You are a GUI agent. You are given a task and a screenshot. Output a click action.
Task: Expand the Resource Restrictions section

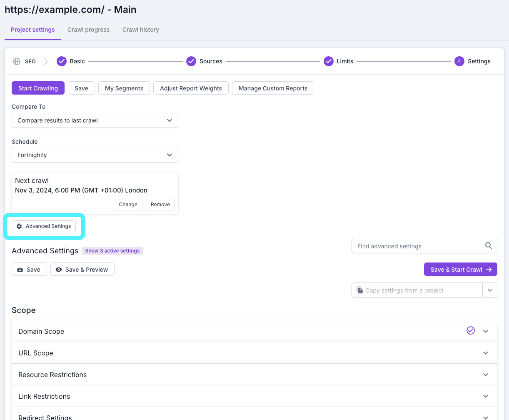point(254,375)
